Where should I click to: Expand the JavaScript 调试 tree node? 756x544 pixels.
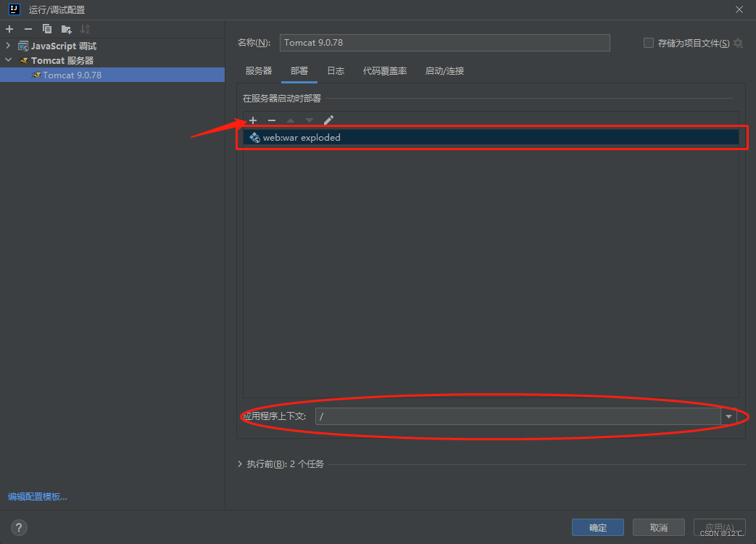click(8, 45)
